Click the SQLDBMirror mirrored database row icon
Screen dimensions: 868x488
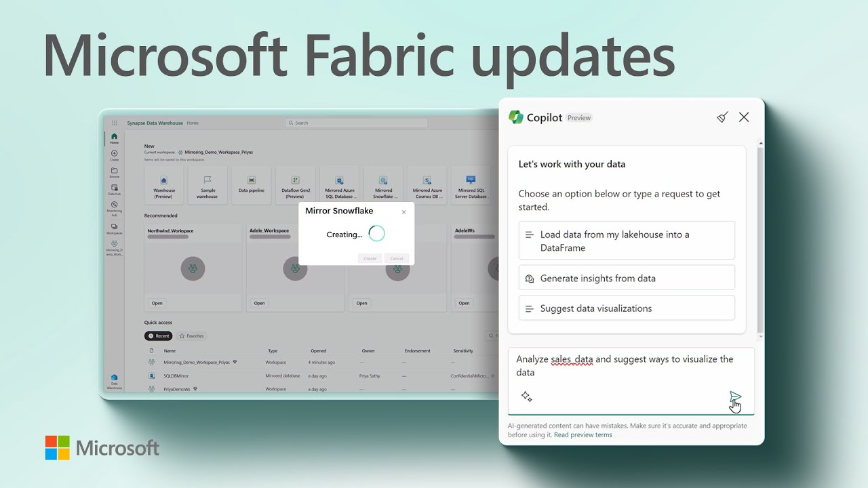pos(151,375)
